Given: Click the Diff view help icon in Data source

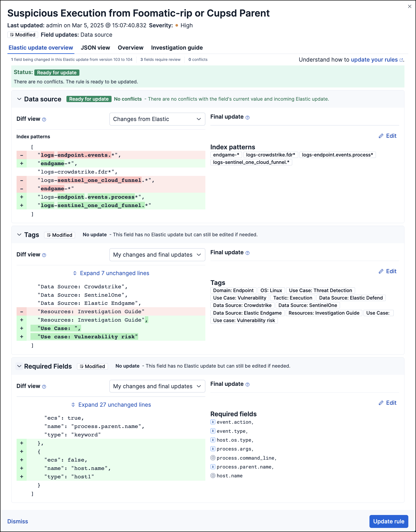Looking at the screenshot, I should 44,119.
